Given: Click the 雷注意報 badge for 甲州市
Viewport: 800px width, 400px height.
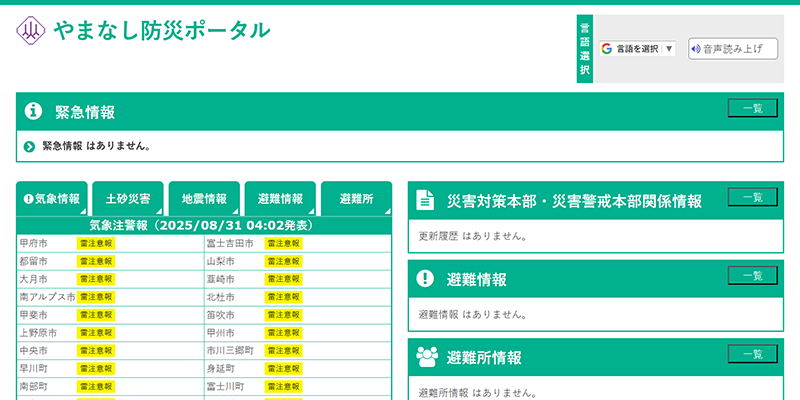Looking at the screenshot, I should click(284, 333).
